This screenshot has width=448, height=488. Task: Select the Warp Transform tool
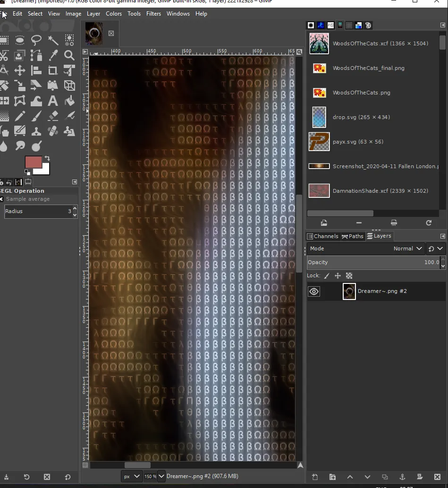point(36,101)
